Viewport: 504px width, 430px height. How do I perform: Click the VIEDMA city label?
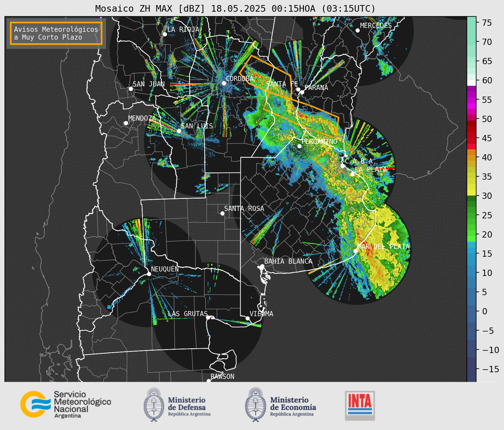tap(261, 314)
